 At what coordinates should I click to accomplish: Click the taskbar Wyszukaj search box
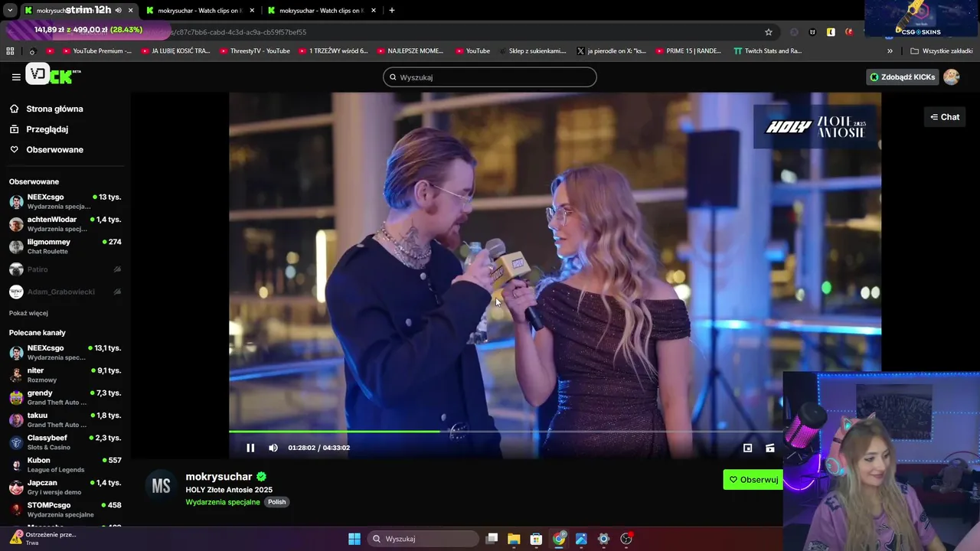click(422, 539)
